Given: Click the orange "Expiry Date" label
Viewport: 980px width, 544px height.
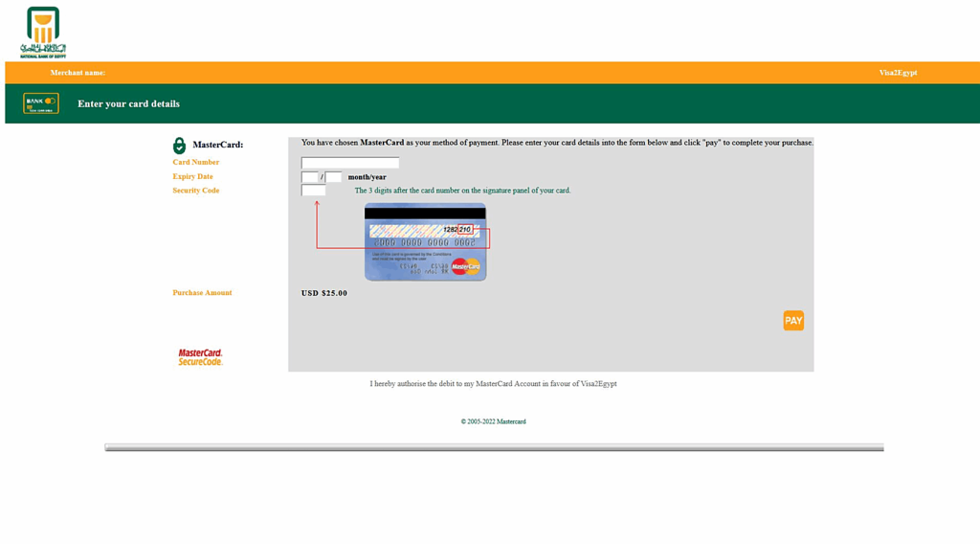Looking at the screenshot, I should point(192,176).
